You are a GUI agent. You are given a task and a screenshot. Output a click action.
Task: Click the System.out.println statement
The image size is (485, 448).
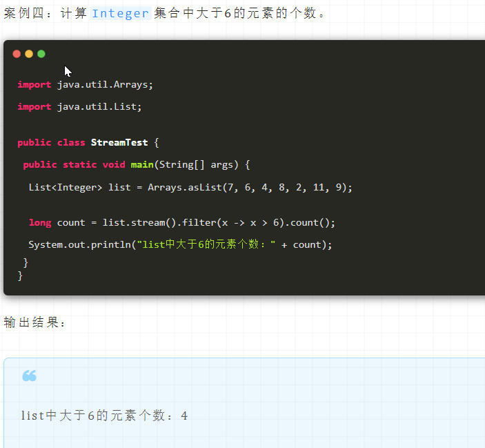pyautogui.click(x=180, y=245)
